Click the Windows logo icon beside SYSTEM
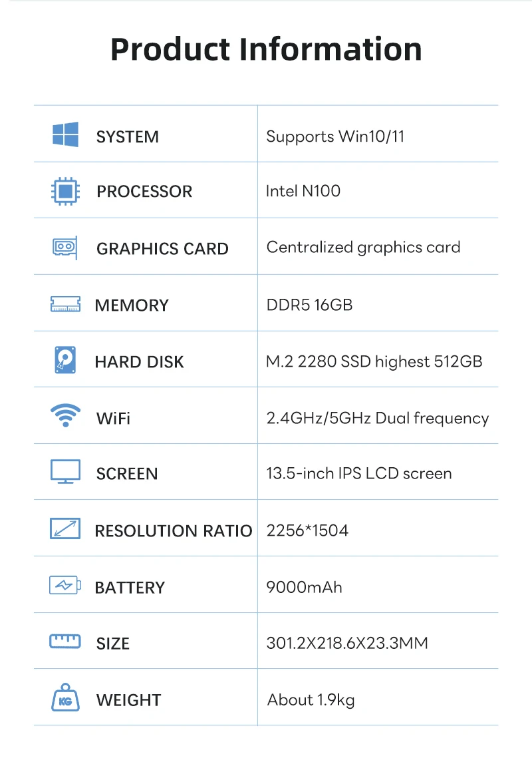The height and width of the screenshot is (770, 532). [65, 134]
